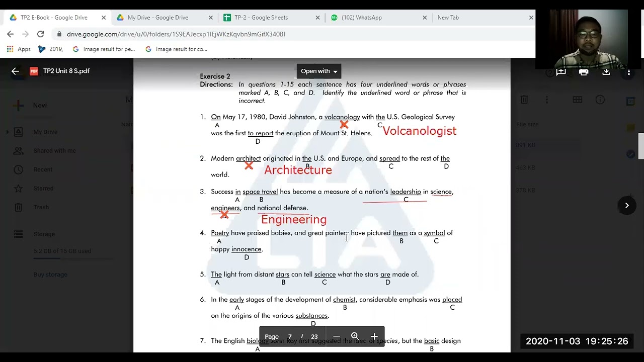Viewport: 644px width, 362px height.
Task: Open the Apps shortcut in bookmarks bar
Action: (19, 49)
